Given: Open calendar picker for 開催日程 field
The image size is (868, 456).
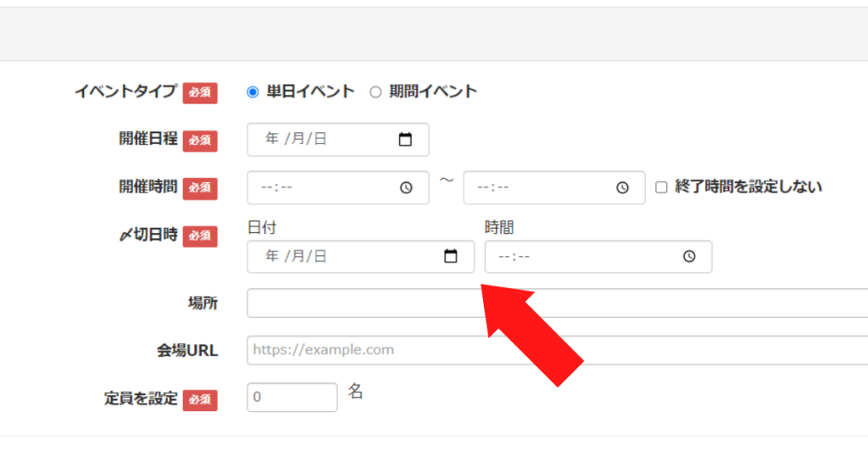Looking at the screenshot, I should click(x=405, y=140).
